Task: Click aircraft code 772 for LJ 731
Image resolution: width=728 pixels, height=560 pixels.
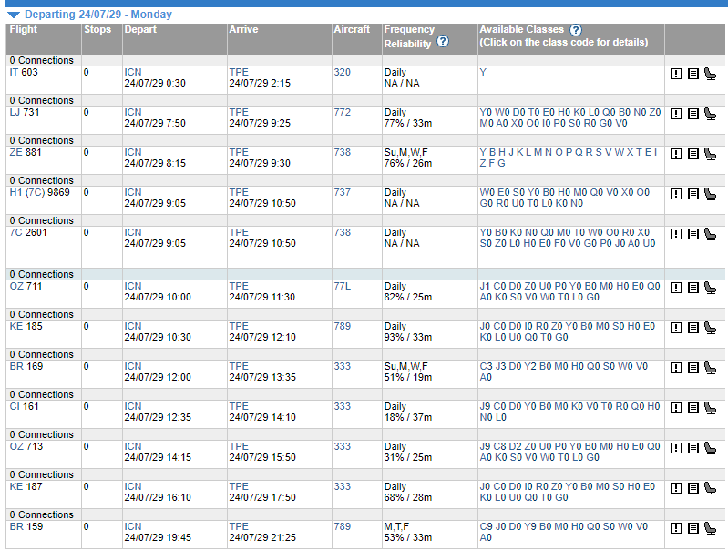Action: [x=343, y=112]
